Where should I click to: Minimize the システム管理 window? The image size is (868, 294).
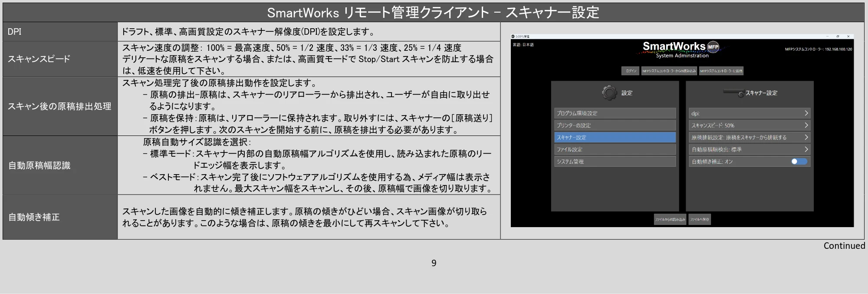tap(828, 36)
